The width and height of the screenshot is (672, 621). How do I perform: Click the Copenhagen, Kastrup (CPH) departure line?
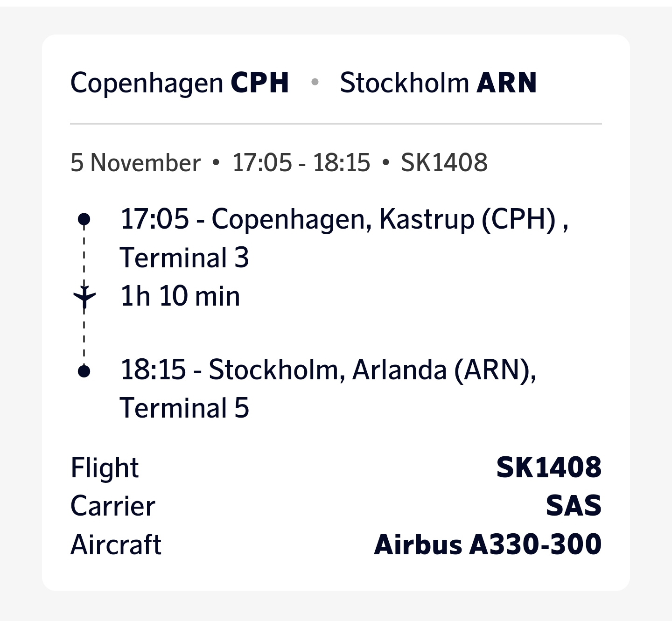344,219
